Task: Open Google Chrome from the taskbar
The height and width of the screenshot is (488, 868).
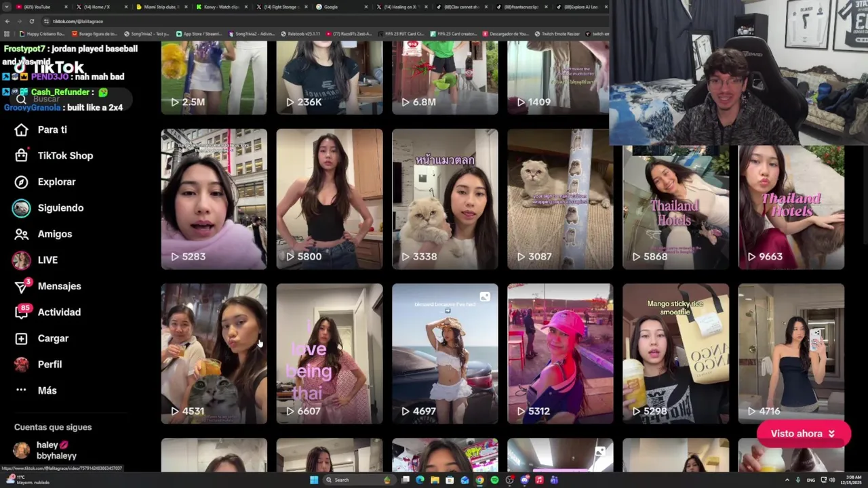Action: tap(479, 480)
